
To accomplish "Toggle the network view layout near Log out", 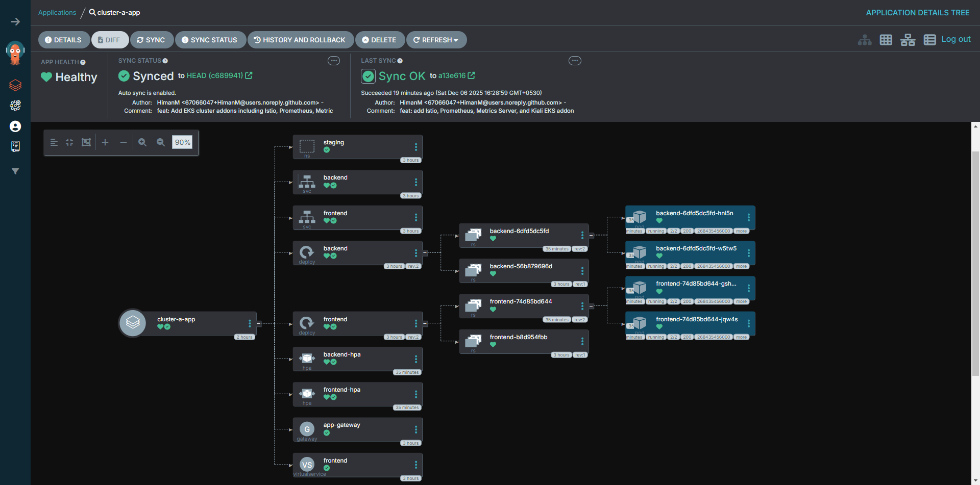I will click(x=908, y=39).
